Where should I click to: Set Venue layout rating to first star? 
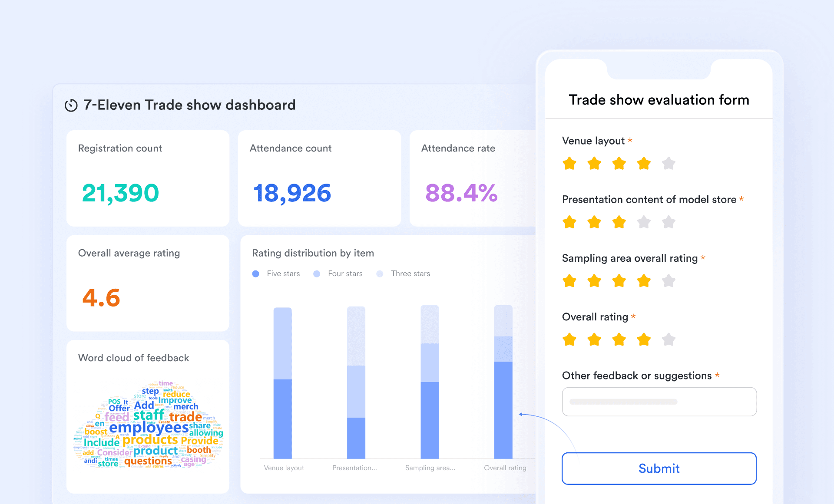click(x=569, y=164)
